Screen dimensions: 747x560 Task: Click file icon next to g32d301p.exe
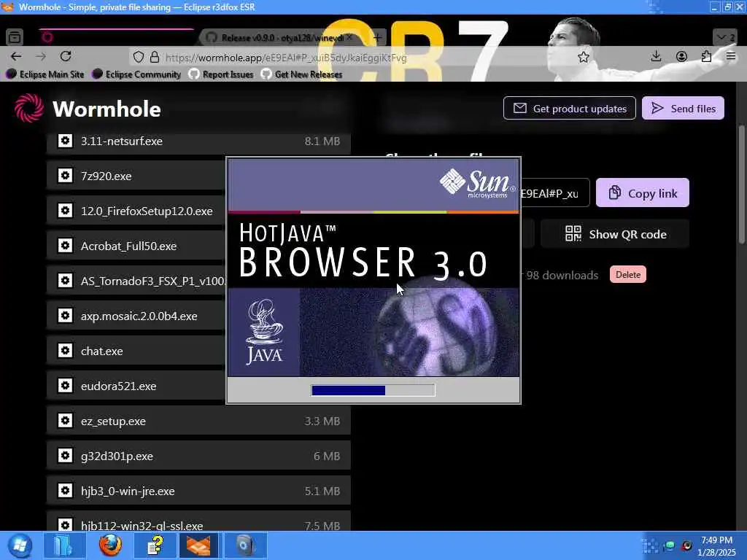click(65, 456)
